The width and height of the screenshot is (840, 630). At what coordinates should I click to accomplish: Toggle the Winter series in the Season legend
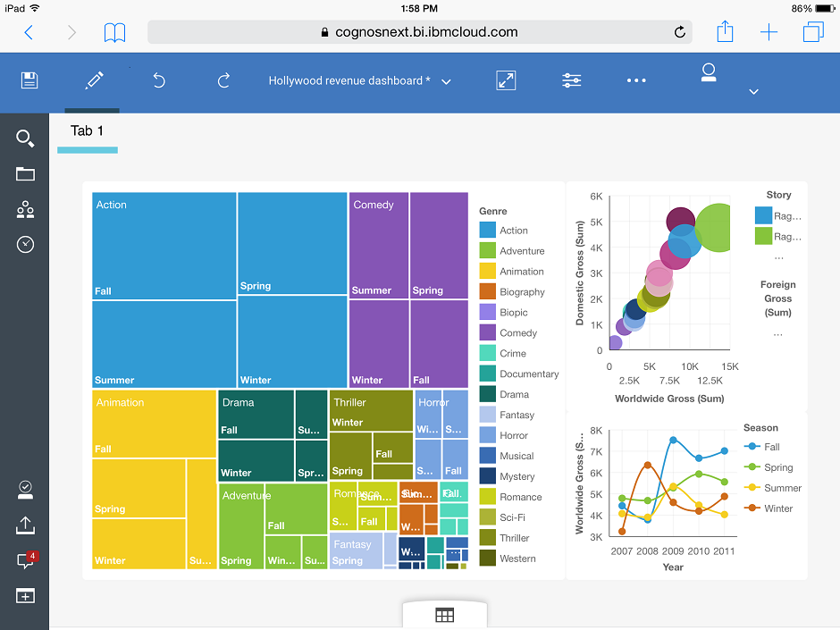(x=768, y=508)
